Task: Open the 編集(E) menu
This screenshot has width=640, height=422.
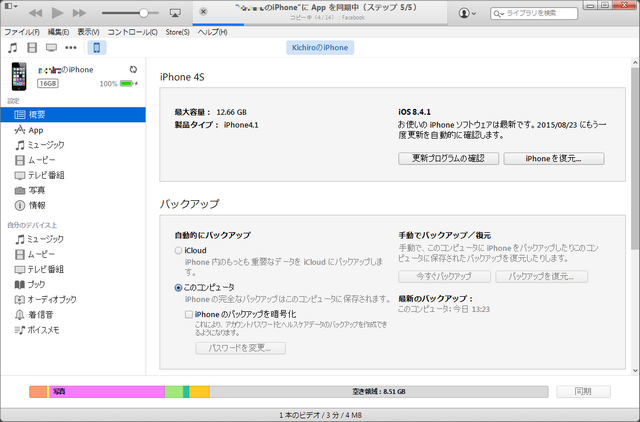Action: click(58, 32)
